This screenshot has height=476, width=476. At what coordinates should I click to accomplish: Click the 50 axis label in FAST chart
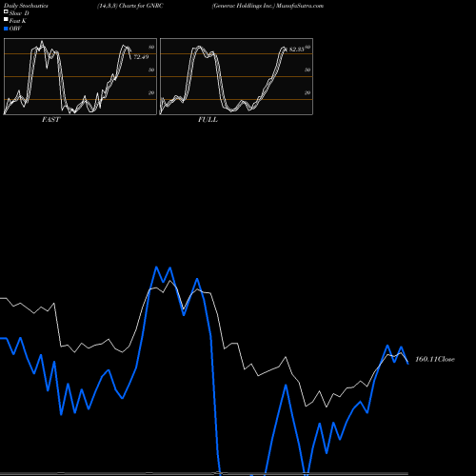coord(151,69)
